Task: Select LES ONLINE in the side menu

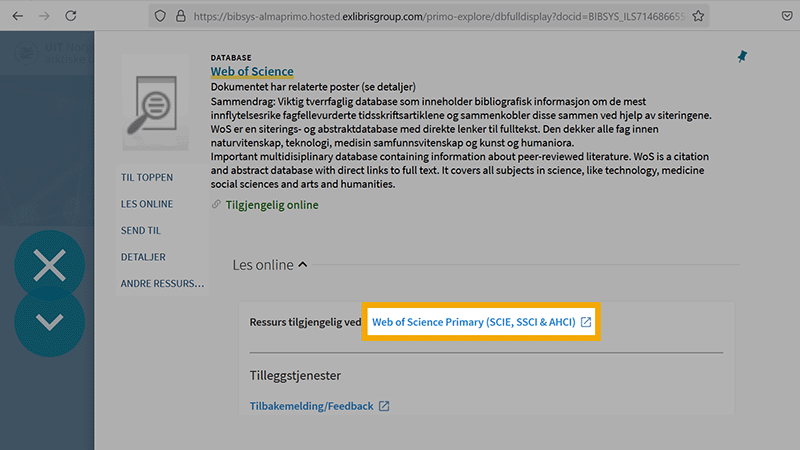Action: (x=147, y=204)
